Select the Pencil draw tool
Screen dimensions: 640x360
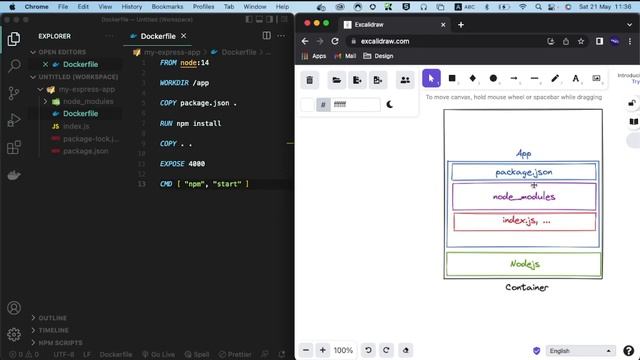point(555,78)
